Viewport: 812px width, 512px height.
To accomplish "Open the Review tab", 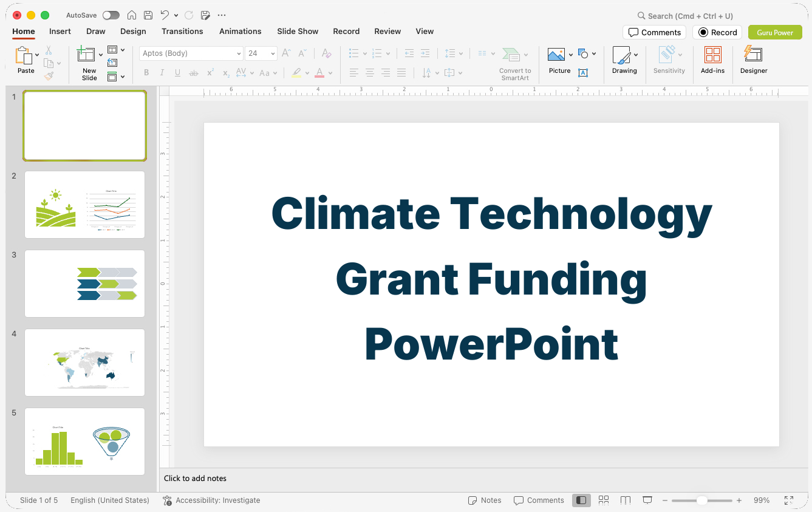I will [387, 32].
